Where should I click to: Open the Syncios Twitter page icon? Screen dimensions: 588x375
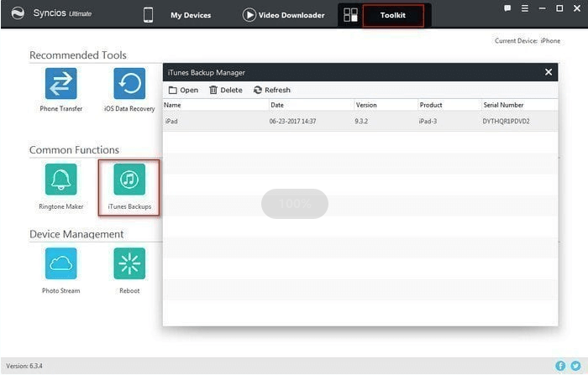coord(575,366)
